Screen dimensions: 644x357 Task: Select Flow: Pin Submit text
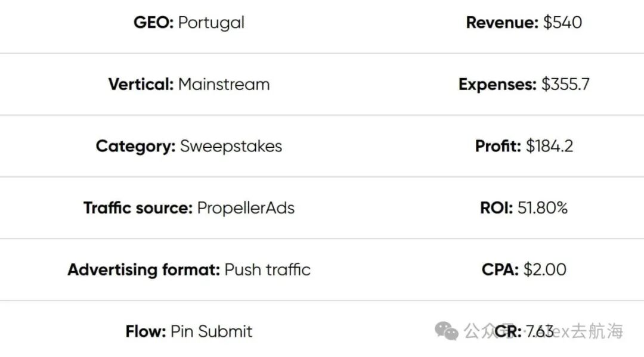tap(189, 331)
